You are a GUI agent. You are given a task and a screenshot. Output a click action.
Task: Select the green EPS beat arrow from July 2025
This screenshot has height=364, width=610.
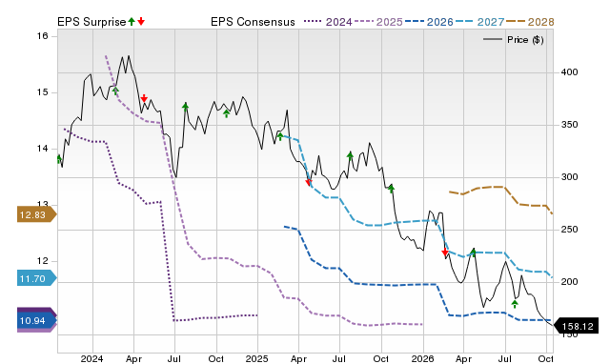tap(350, 156)
